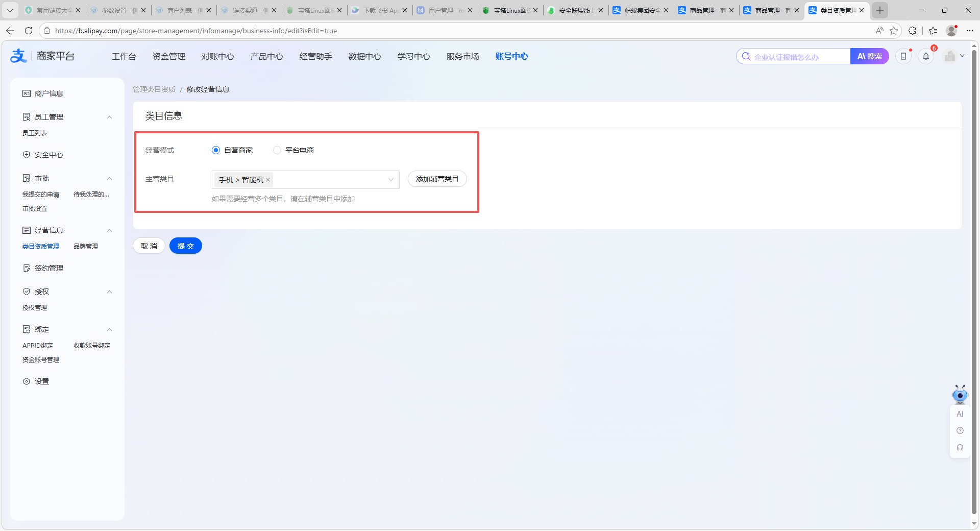Click browser favorites star icon

894,31
